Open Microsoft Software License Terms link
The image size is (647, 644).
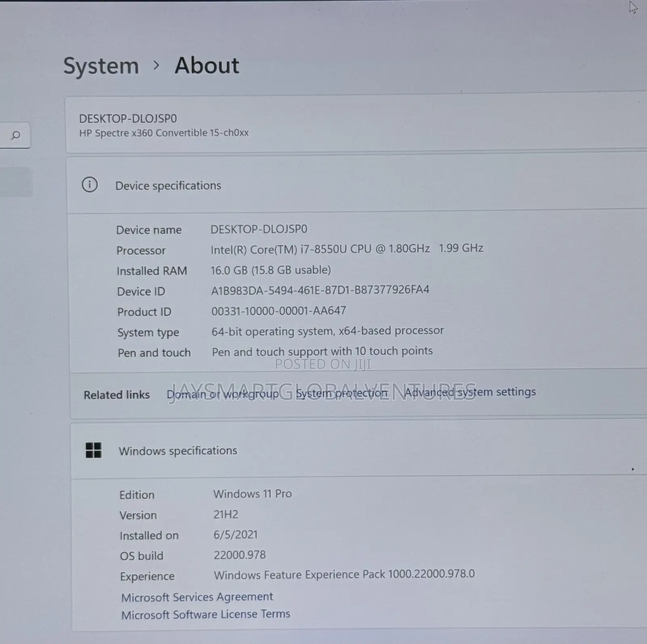(x=206, y=614)
